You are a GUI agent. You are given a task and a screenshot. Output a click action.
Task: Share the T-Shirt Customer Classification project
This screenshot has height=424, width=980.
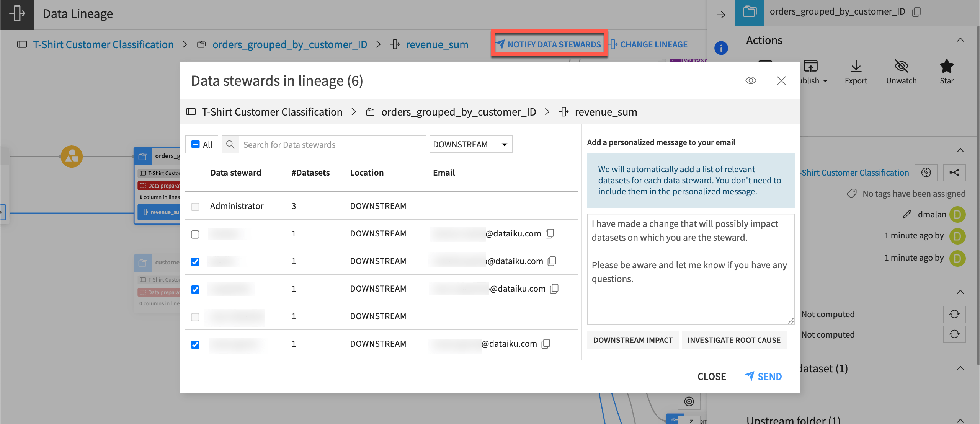[x=954, y=173]
